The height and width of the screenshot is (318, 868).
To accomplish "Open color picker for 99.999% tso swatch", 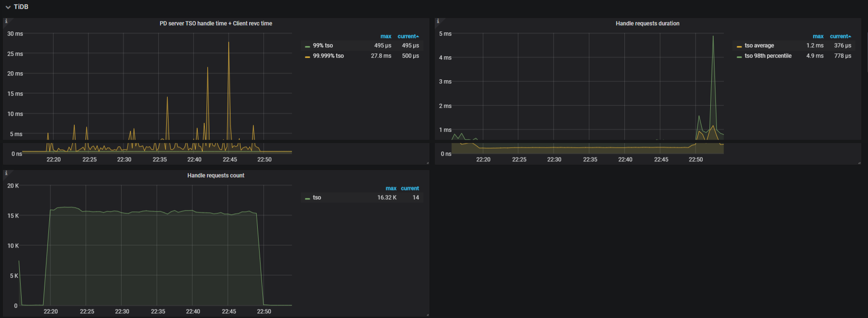I will 307,56.
